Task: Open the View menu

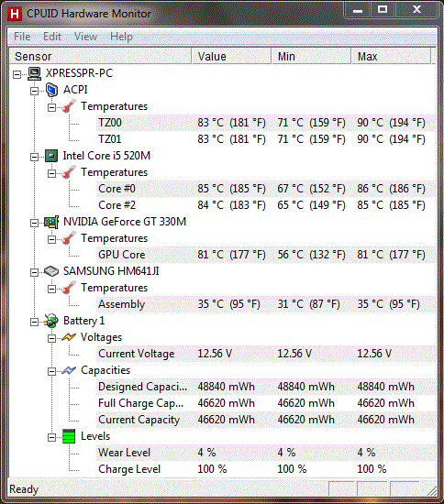Action: (85, 37)
